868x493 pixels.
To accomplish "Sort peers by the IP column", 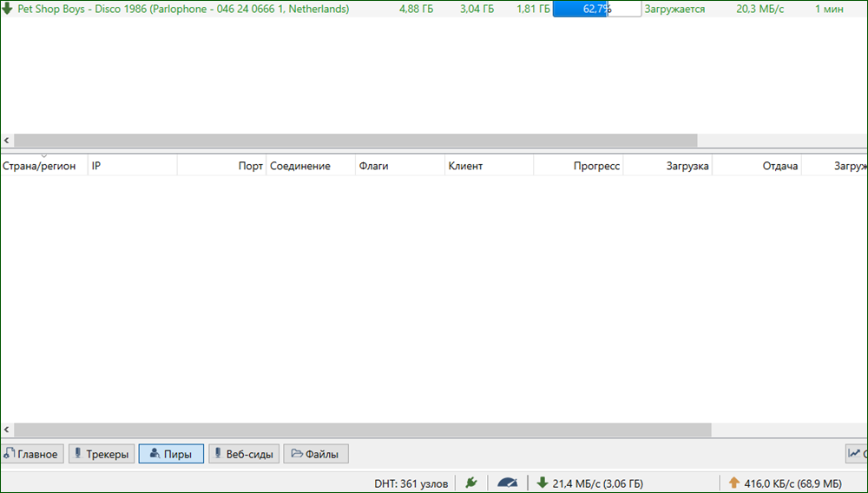I will [133, 166].
